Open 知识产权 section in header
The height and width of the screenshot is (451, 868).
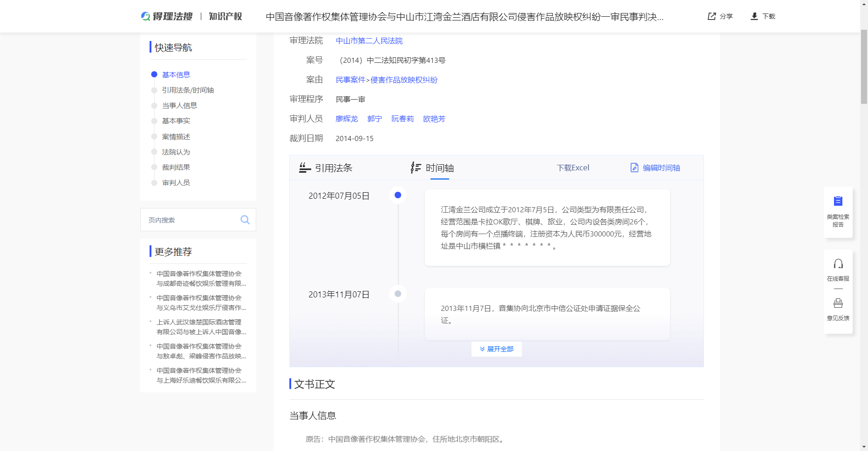[x=226, y=16]
